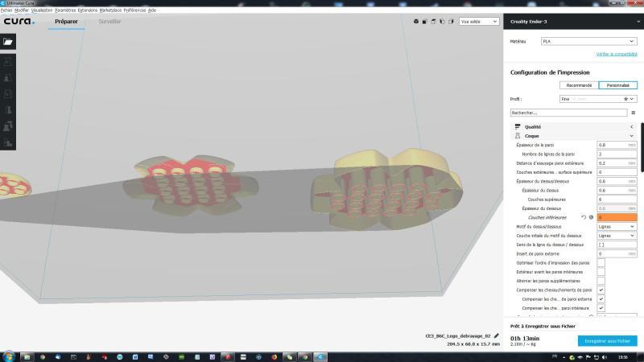The height and width of the screenshot is (362, 644).
Task: Select the Rotate tool in left toolbar
Action: click(8, 94)
